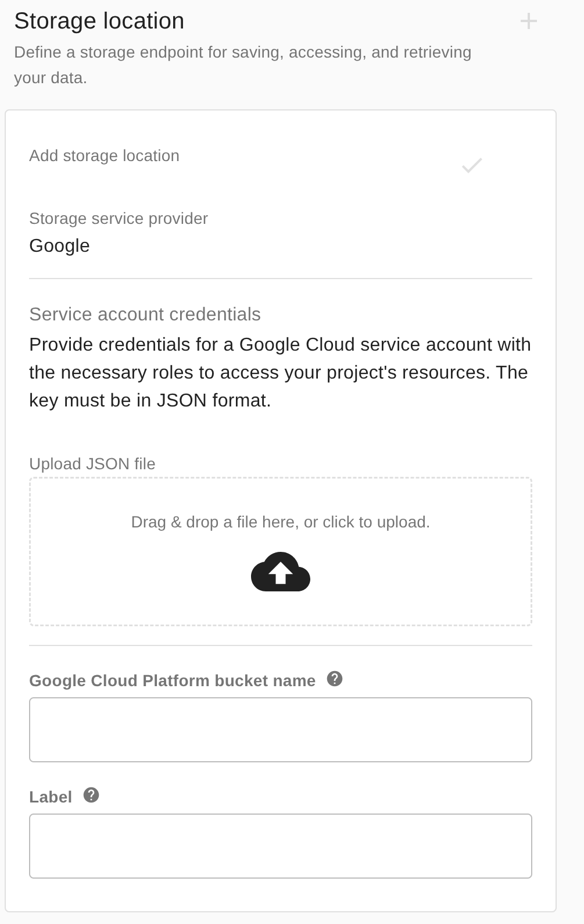
Task: Open the Google storage provider dropdown
Action: point(59,246)
